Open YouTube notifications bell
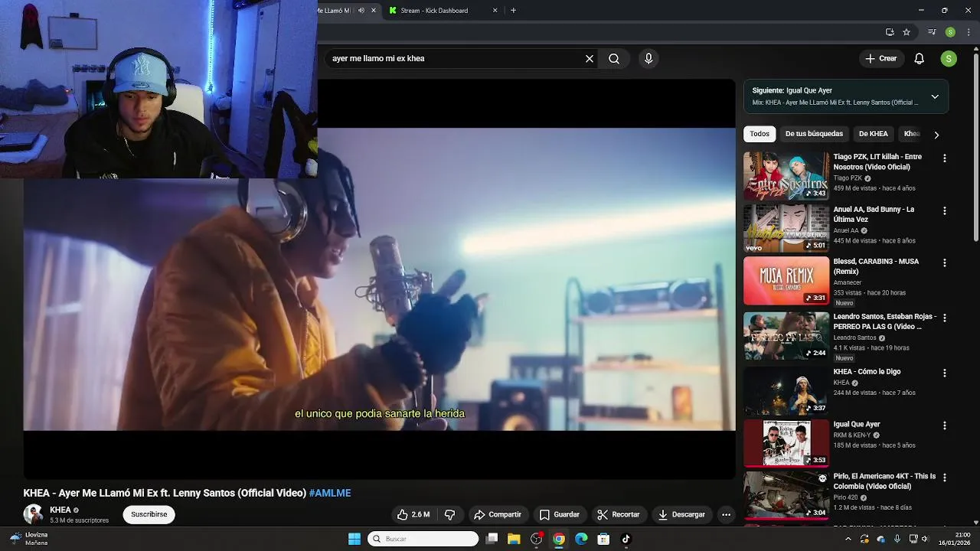The width and height of the screenshot is (980, 551). pyautogui.click(x=920, y=59)
